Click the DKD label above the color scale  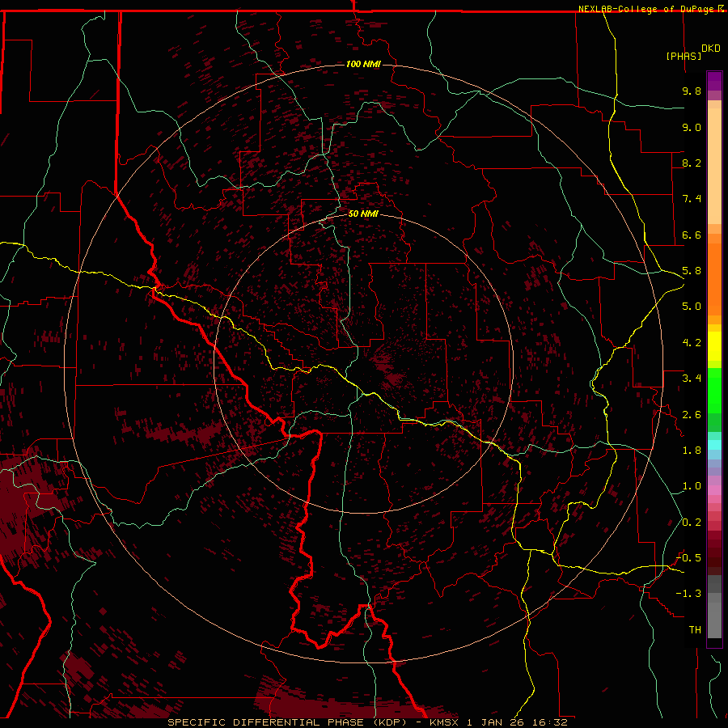[x=711, y=48]
